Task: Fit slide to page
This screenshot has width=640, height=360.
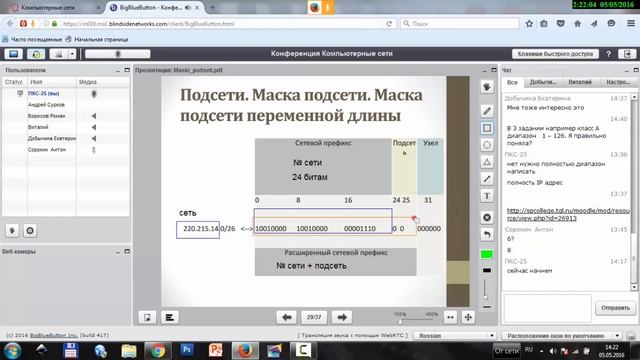Action: (468, 317)
